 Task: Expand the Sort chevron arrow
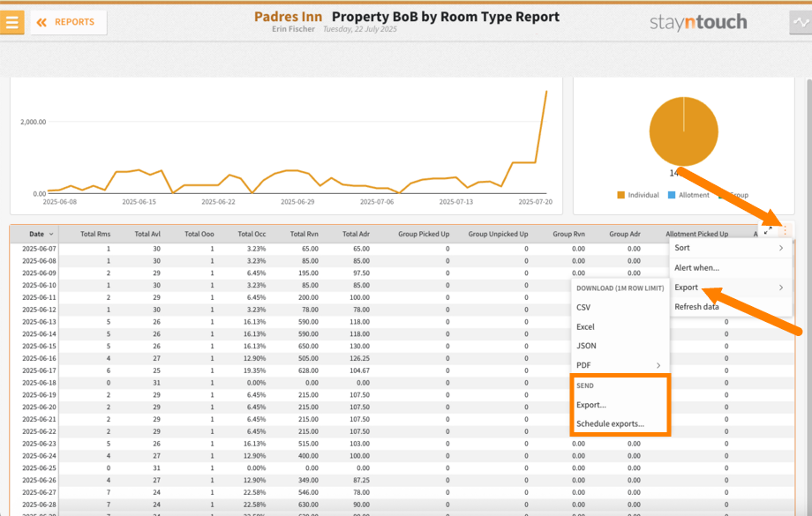coord(781,248)
